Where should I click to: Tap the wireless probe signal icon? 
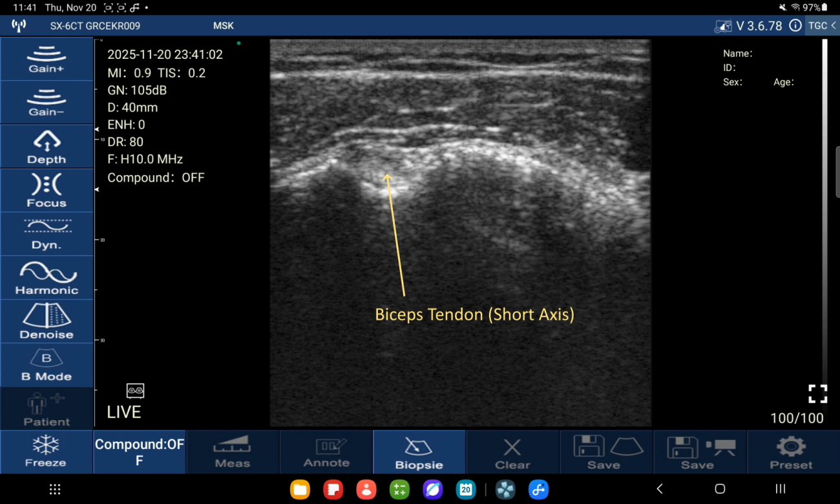pos(19,26)
